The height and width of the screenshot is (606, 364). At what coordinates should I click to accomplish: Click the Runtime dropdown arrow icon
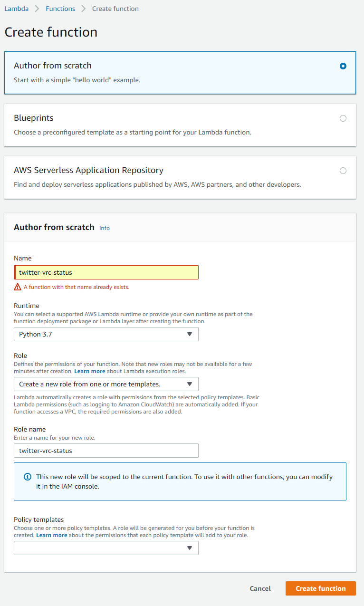point(191,334)
